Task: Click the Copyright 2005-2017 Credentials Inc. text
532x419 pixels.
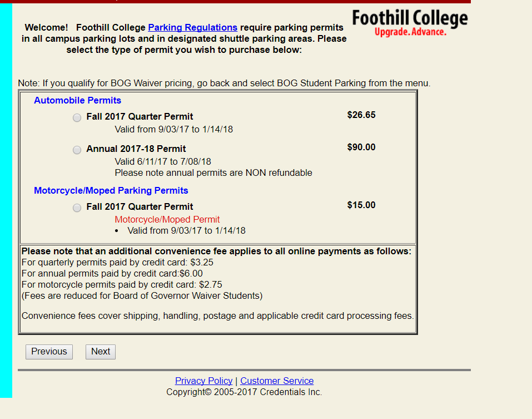Action: (244, 392)
